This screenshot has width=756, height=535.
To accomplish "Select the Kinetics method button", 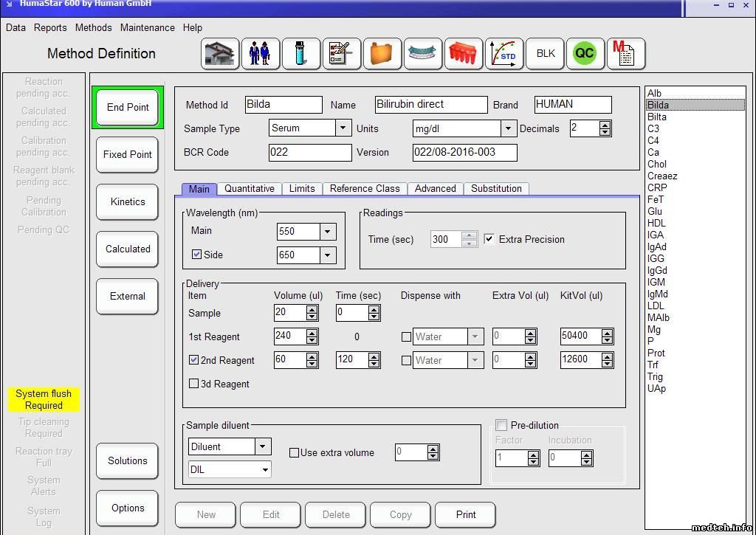I will point(128,201).
